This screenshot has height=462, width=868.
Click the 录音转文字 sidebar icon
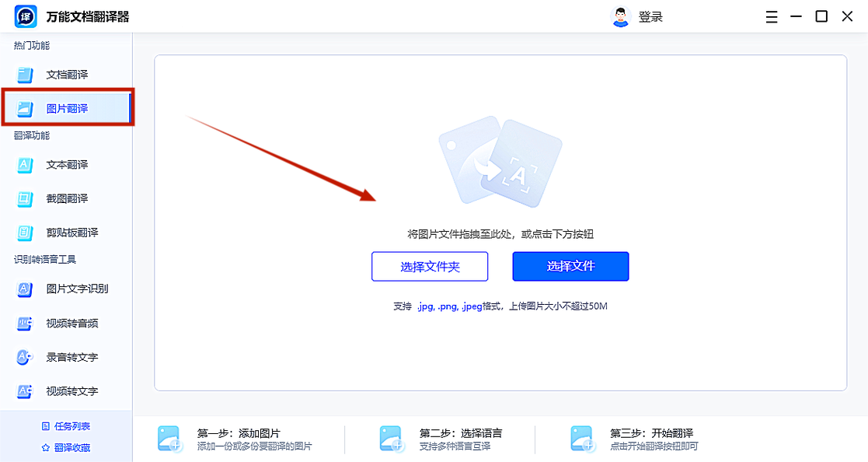25,357
